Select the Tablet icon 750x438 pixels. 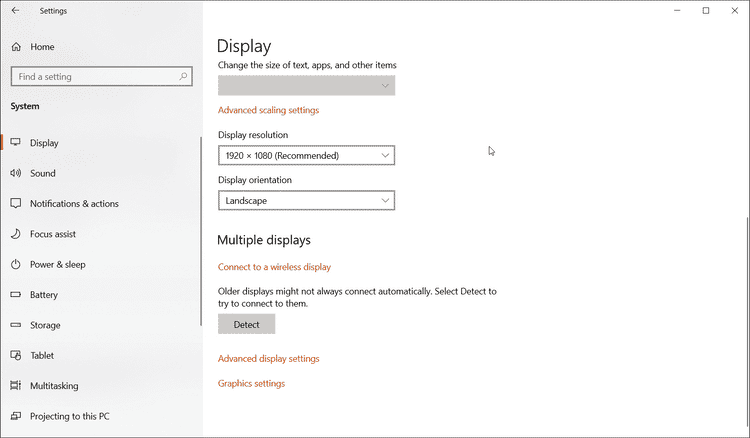[x=16, y=355]
